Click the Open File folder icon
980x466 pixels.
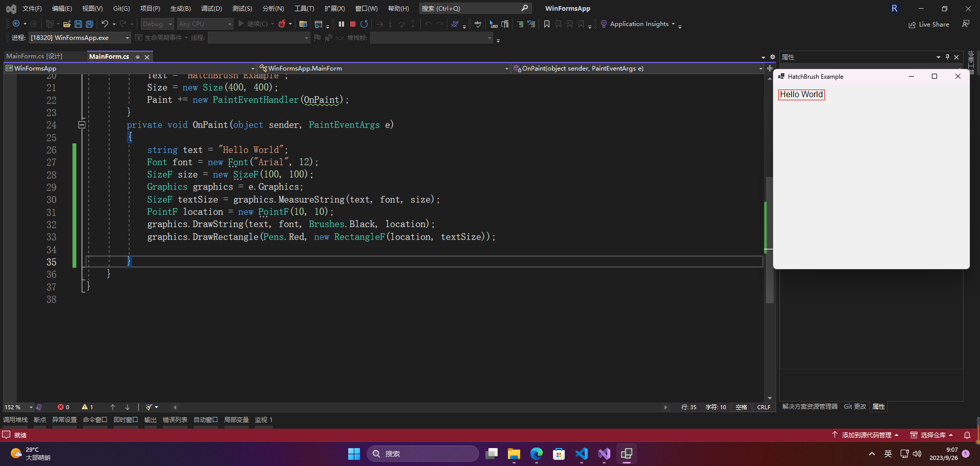[67, 24]
